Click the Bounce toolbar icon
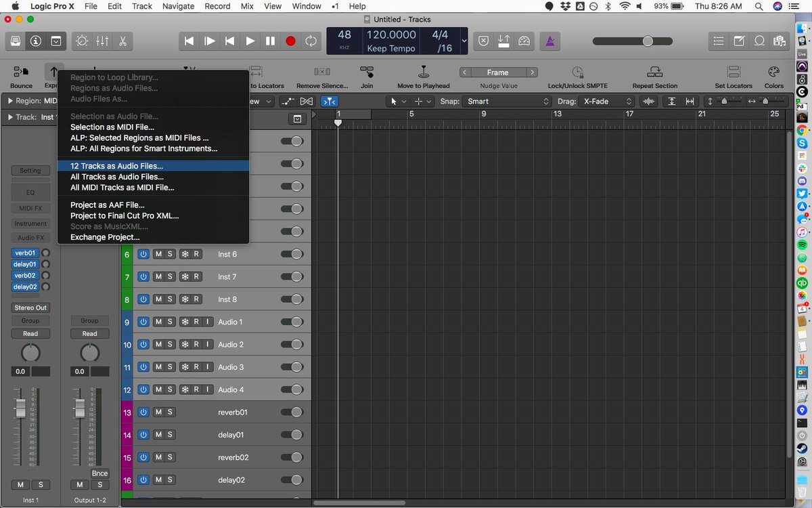812x508 pixels. coord(21,72)
